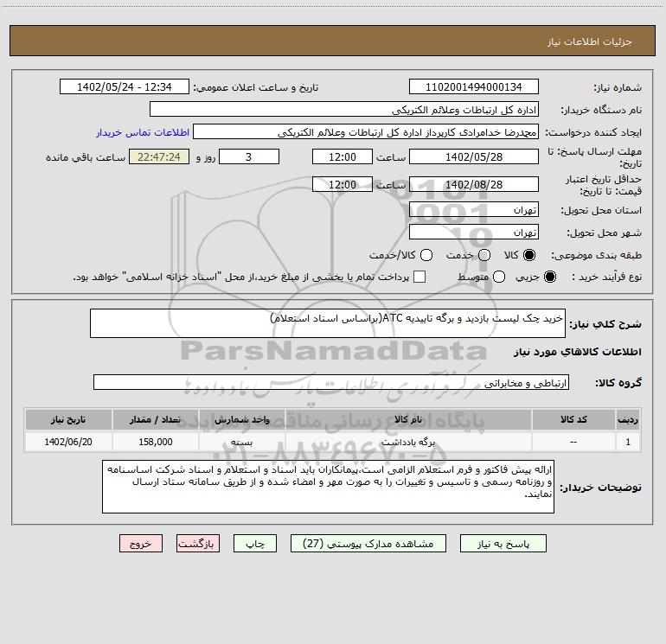666x644 pixels.
Task: Click the remaining time 22:47:24 field
Action: pyautogui.click(x=159, y=157)
